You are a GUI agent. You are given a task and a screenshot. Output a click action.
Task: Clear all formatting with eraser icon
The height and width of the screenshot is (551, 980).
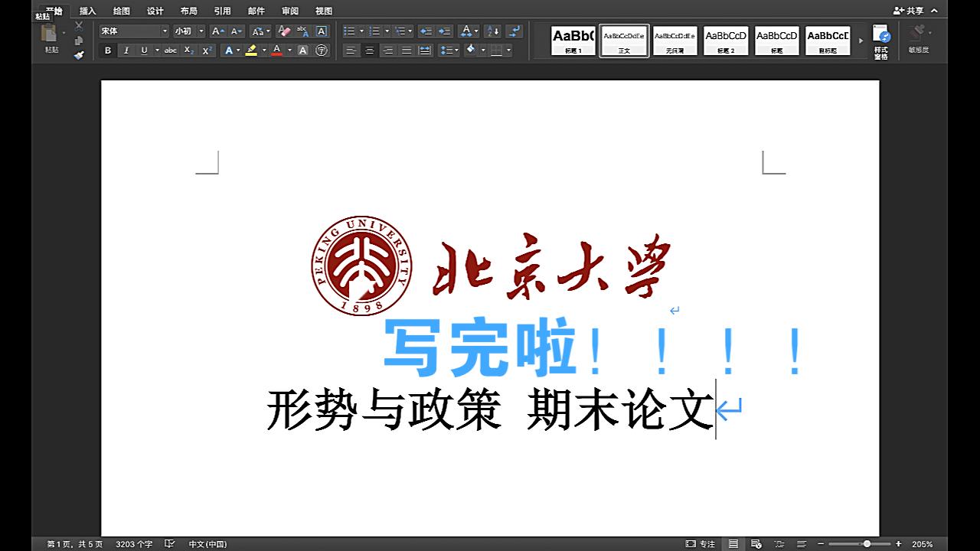(283, 31)
